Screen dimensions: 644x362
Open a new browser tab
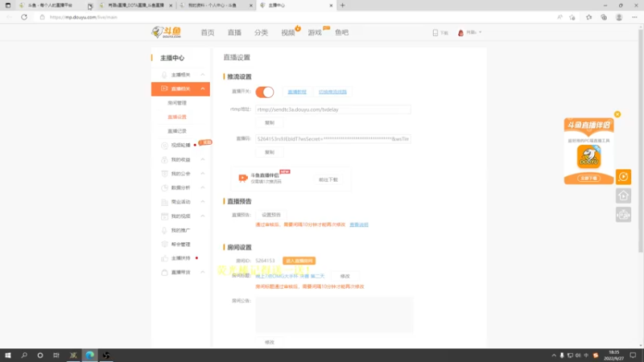343,6
